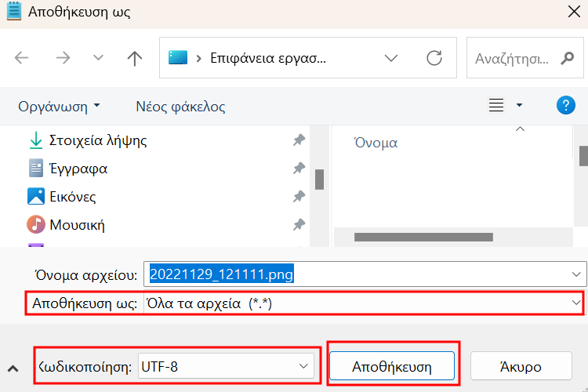Go forward with the right arrow
The height and width of the screenshot is (392, 588).
63,58
